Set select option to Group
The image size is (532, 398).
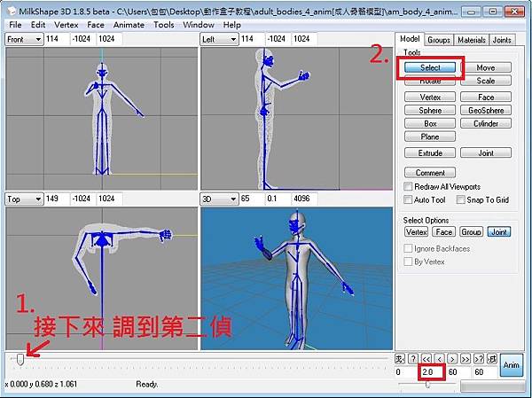click(472, 232)
